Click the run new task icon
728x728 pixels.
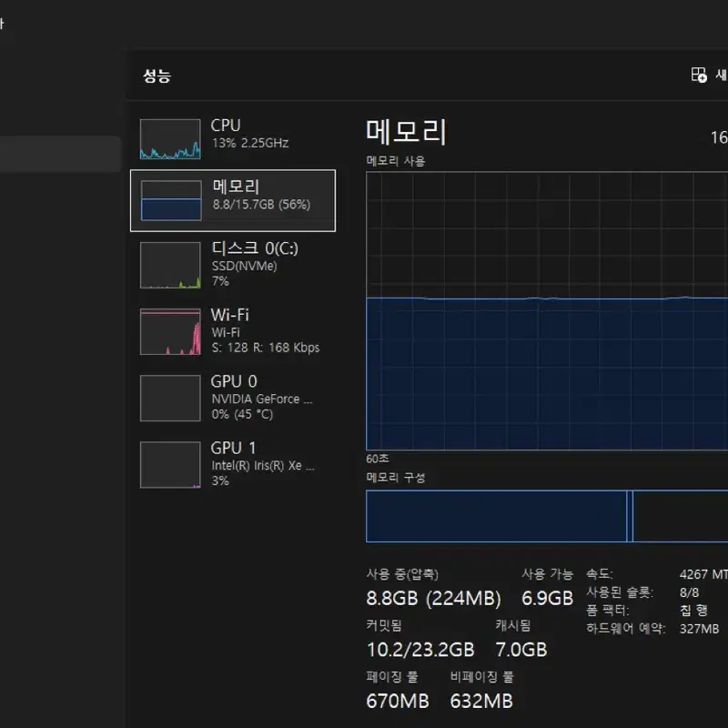point(699,75)
